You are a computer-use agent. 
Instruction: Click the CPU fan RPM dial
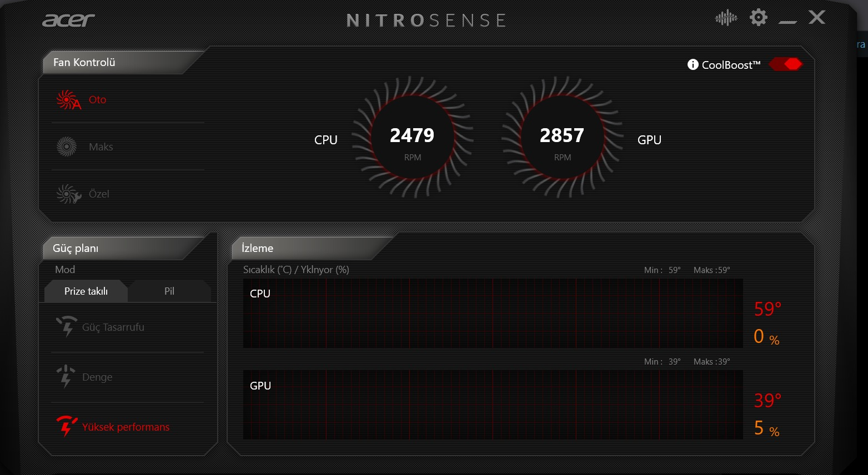point(413,138)
